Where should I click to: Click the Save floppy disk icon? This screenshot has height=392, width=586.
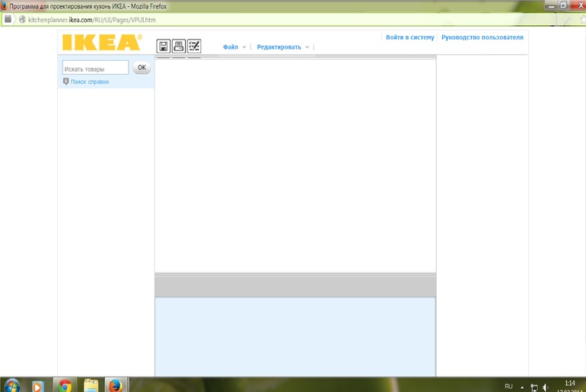pyautogui.click(x=163, y=46)
